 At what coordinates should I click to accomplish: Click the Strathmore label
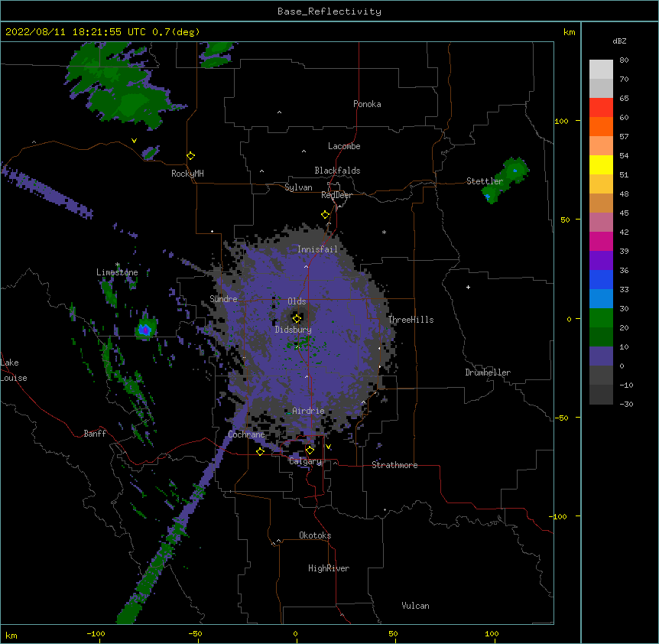coord(394,465)
